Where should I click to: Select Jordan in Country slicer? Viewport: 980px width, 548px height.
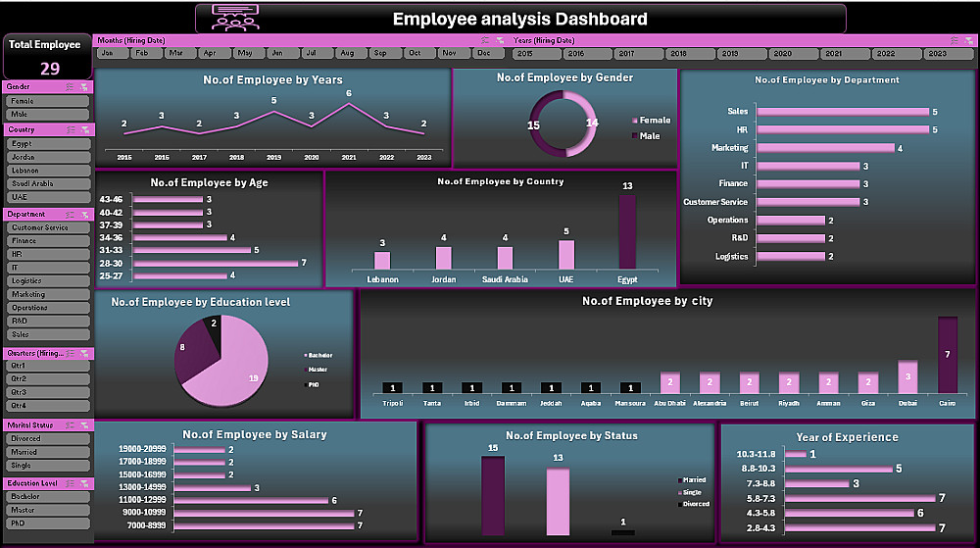click(48, 158)
